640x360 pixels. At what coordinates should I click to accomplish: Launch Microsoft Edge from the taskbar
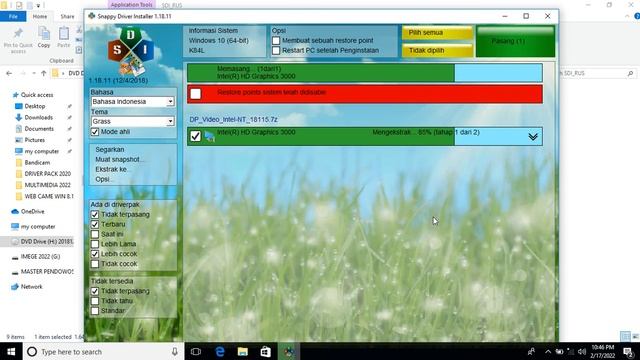(220, 351)
